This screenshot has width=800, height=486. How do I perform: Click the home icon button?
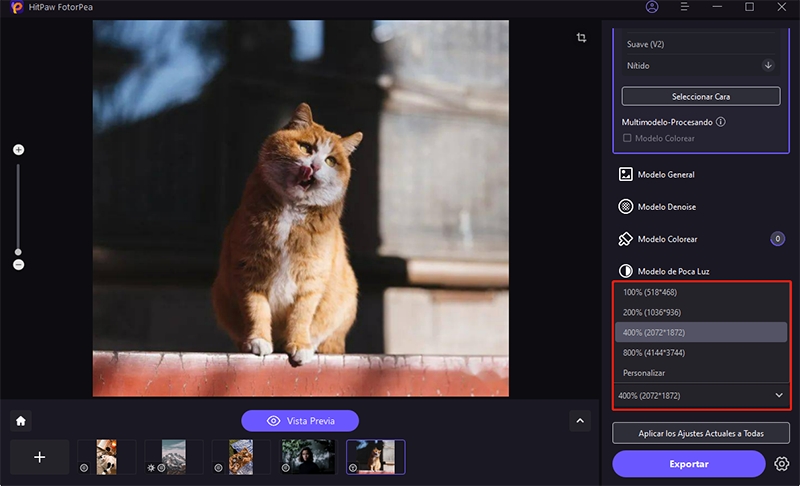click(20, 421)
